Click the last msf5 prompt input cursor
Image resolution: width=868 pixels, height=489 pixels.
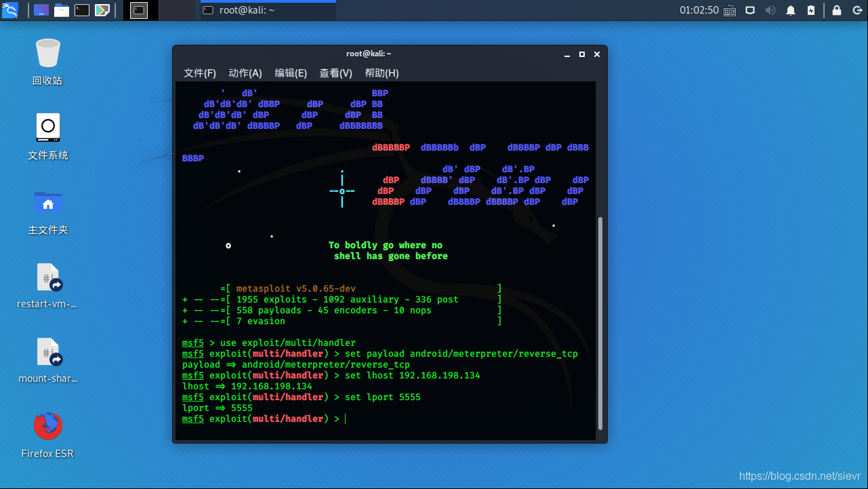tap(346, 418)
